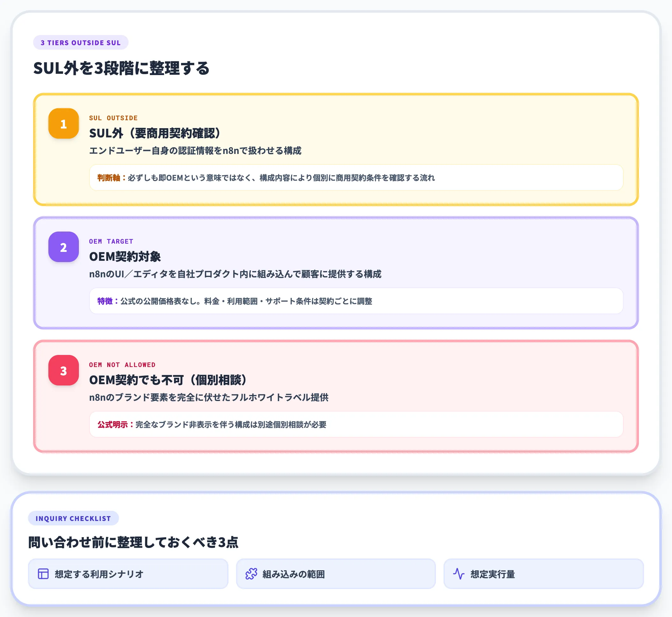Click the layout icon beside 想定する利用シナリオ

coord(43,574)
